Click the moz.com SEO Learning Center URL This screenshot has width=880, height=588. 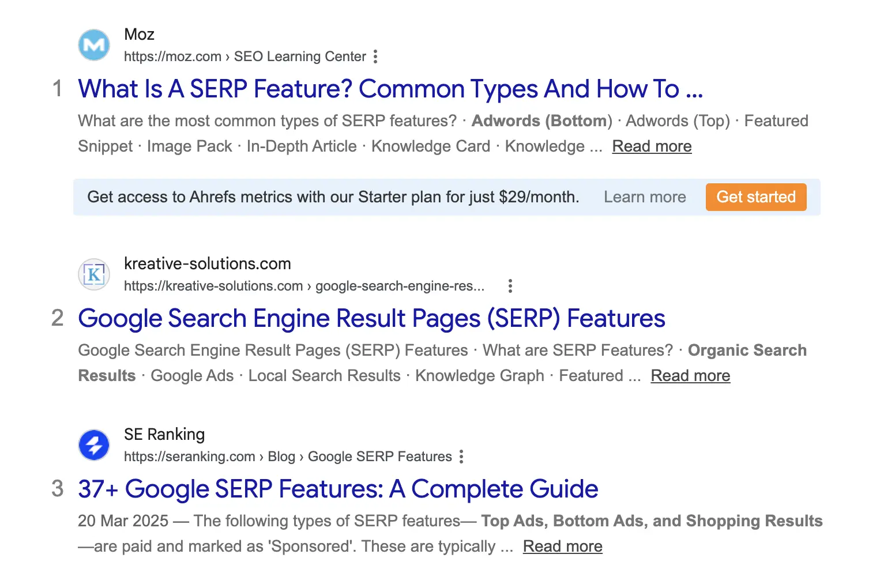245,56
